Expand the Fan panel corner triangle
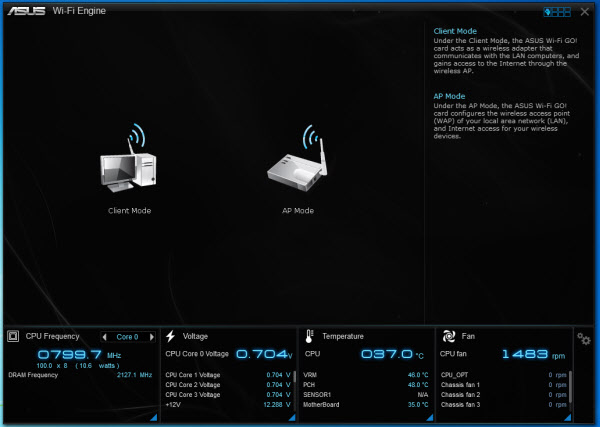Viewport: 600px width, 427px height. click(567, 417)
